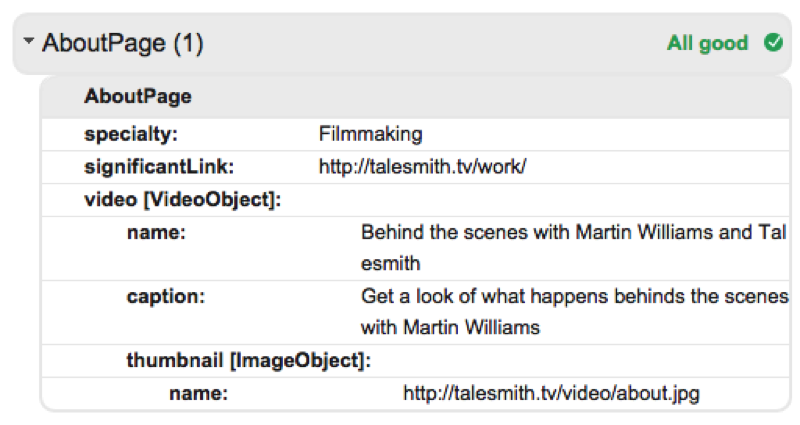The height and width of the screenshot is (425, 800).
Task: Collapse the AboutPage (1) section arrow
Action: (x=29, y=40)
